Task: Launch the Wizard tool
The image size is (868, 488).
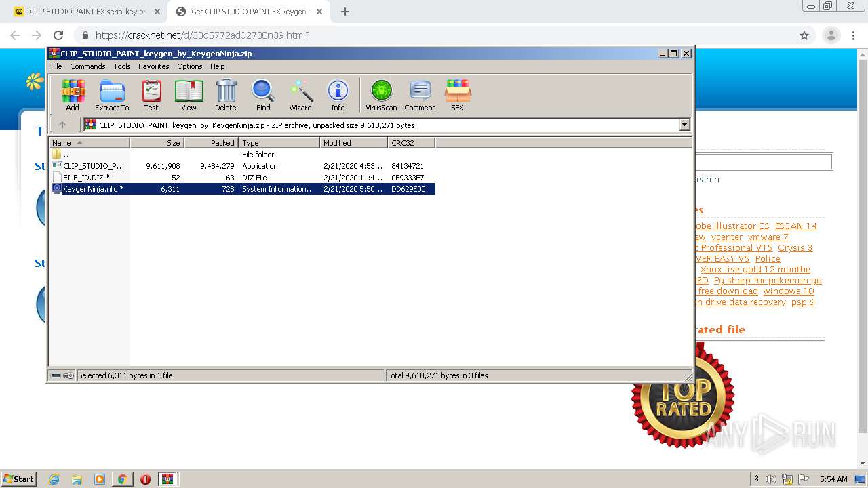Action: tap(300, 95)
